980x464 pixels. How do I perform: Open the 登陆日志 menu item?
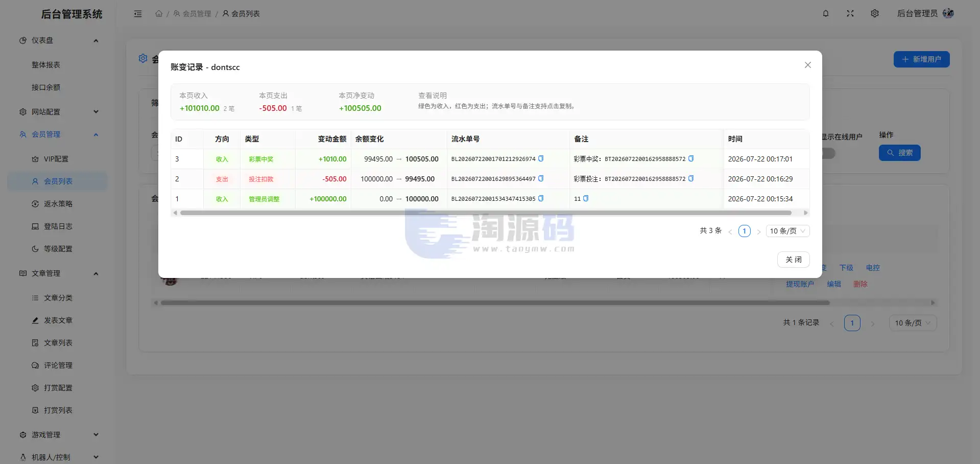[57, 226]
